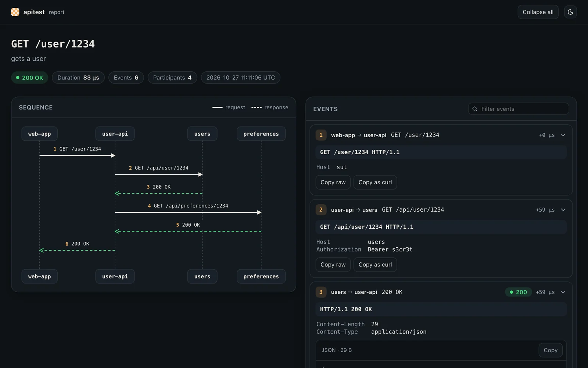Image resolution: width=588 pixels, height=368 pixels.
Task: Click the green 200 badge on event 3
Action: pos(518,292)
